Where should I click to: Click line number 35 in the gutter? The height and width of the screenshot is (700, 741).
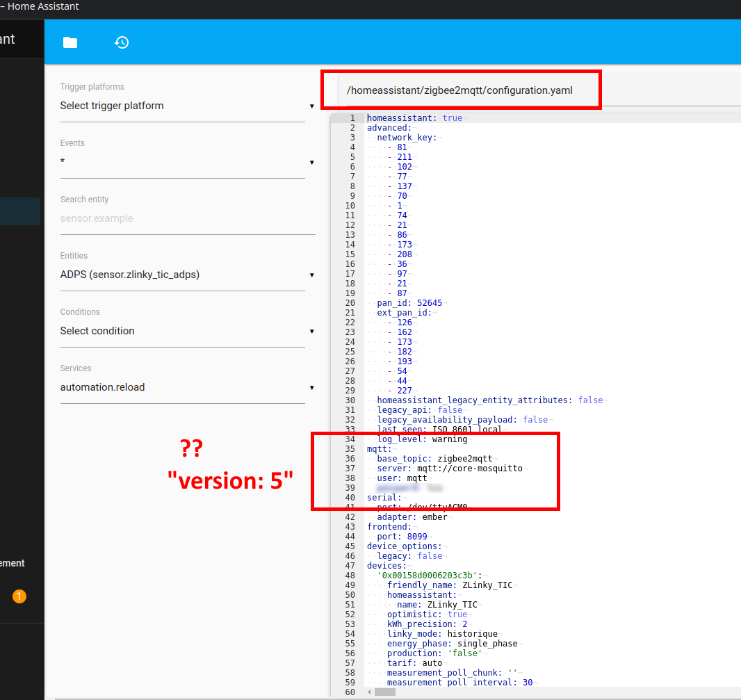pos(350,449)
